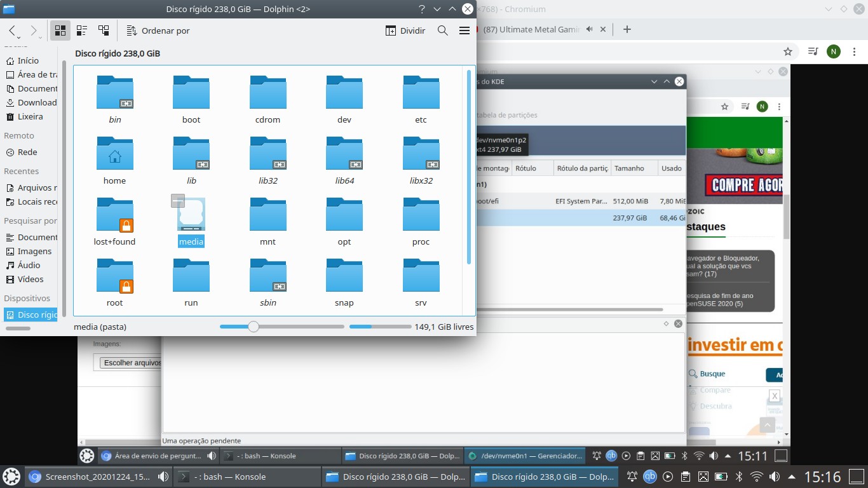Search for Vídeos in Places panel

pyautogui.click(x=30, y=279)
